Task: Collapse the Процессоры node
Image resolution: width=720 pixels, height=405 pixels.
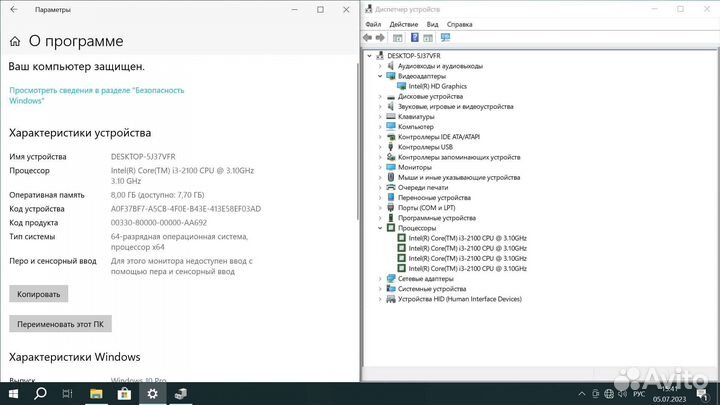Action: click(x=380, y=228)
